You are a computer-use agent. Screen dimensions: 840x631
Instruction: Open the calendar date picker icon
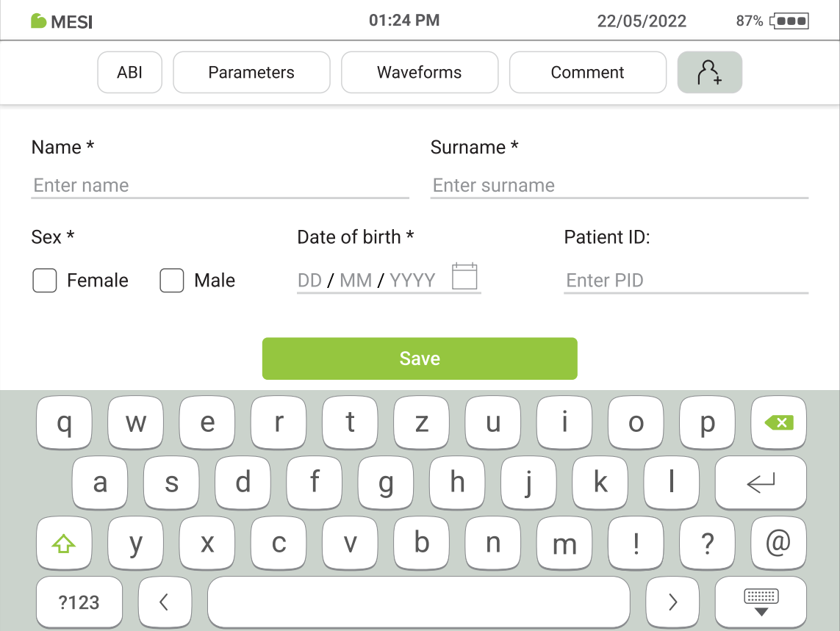(x=464, y=275)
